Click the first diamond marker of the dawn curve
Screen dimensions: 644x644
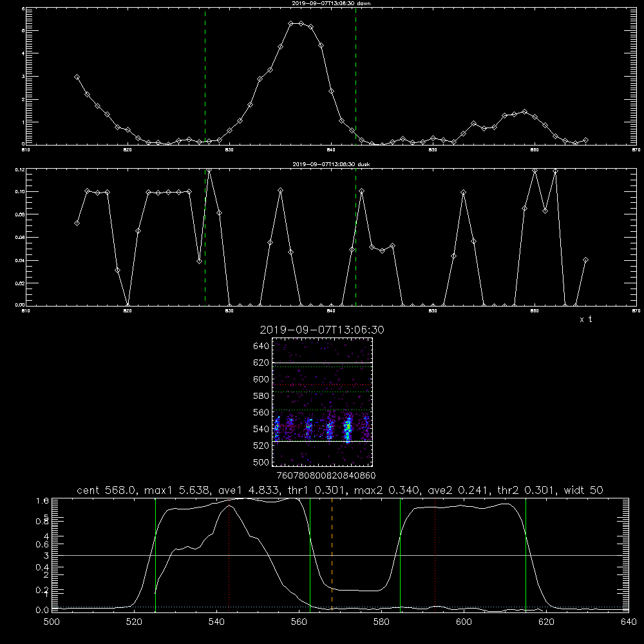[x=77, y=77]
